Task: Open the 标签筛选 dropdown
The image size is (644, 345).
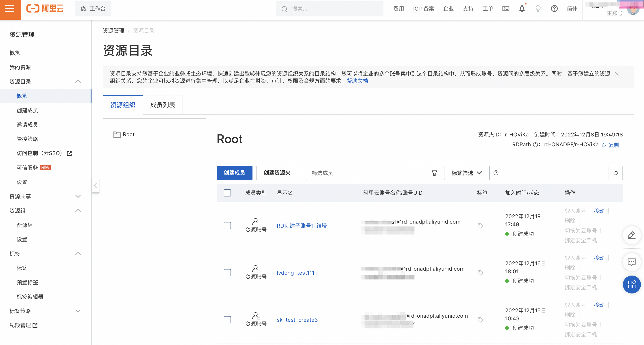Action: (466, 173)
